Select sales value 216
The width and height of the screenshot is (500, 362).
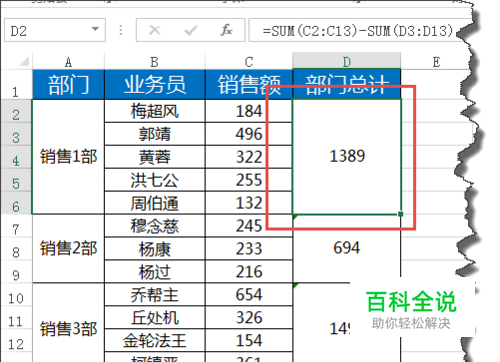click(x=249, y=272)
